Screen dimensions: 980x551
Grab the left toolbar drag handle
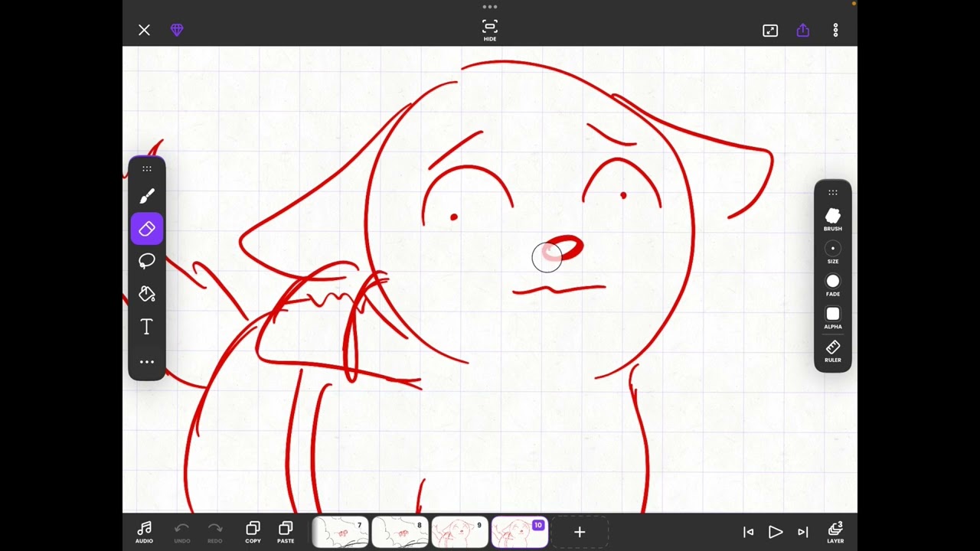point(147,168)
